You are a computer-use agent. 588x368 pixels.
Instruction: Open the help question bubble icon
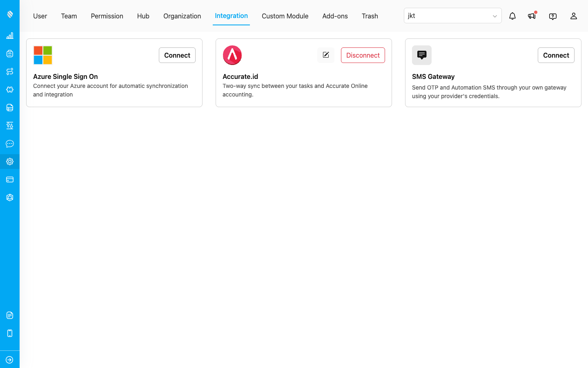coord(553,16)
